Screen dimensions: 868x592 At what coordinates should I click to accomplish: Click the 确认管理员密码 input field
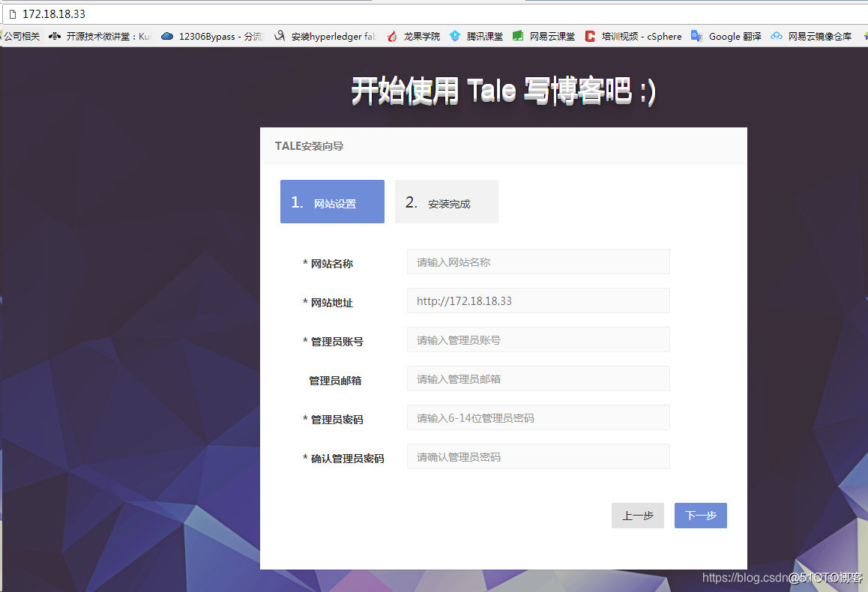click(537, 456)
